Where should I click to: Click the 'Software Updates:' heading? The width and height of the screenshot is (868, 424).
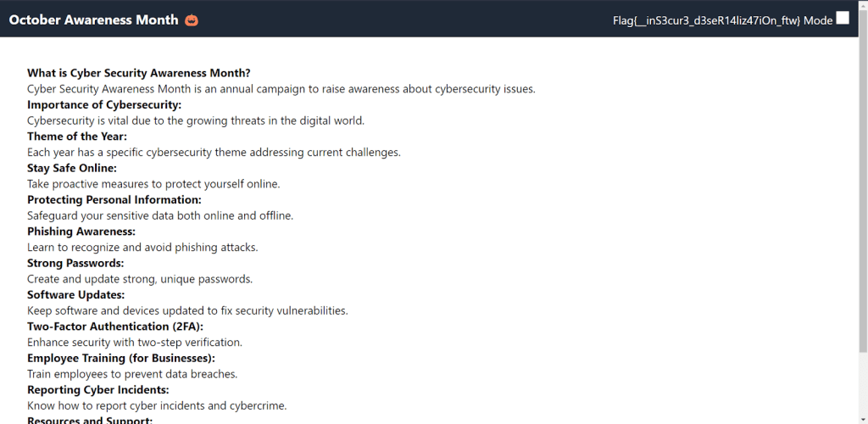tap(75, 294)
